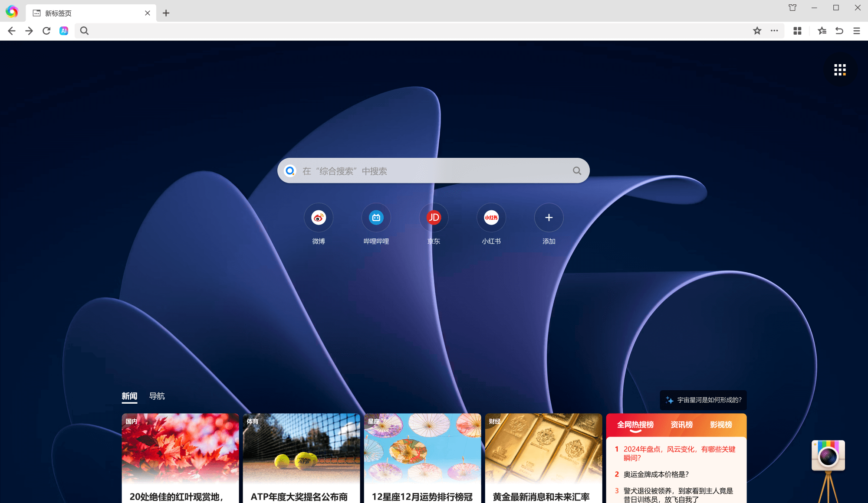Switch to the 导航 tab

pyautogui.click(x=157, y=395)
